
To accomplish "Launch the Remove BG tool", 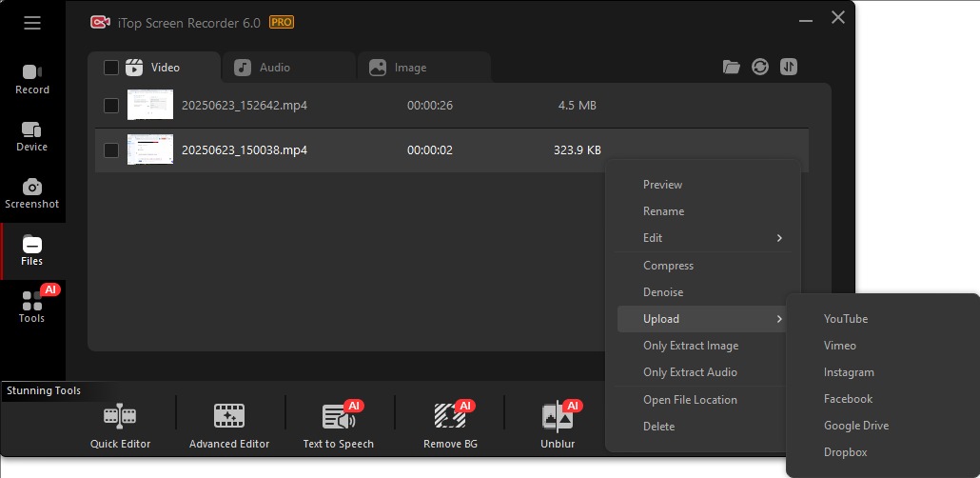I will coord(450,427).
